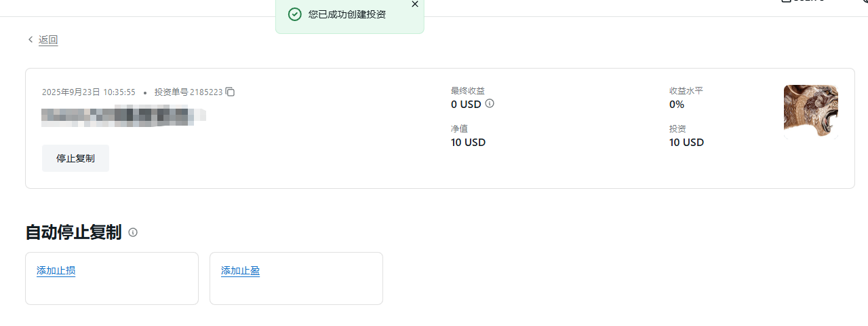Click the 收益水平 0% value
Screen dimensions: 868x326
coord(676,105)
